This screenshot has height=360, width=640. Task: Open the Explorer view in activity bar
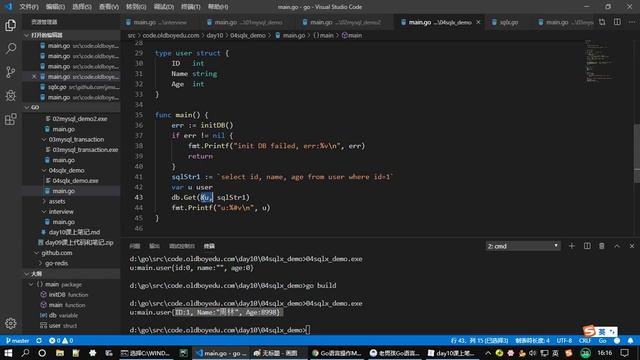tap(11, 25)
